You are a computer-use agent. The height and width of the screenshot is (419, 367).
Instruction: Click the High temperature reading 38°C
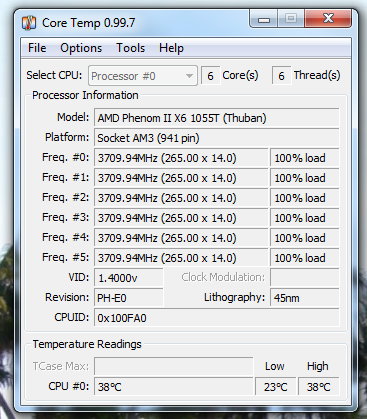[x=319, y=387]
